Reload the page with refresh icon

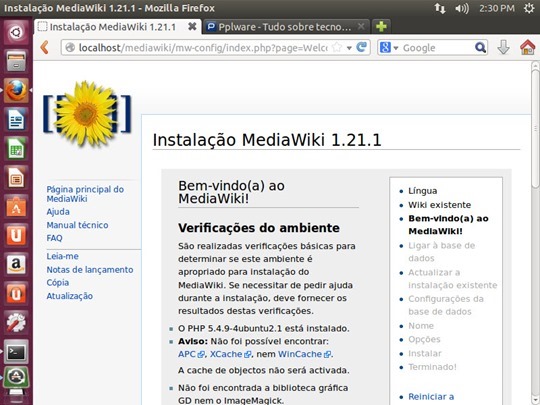[361, 47]
